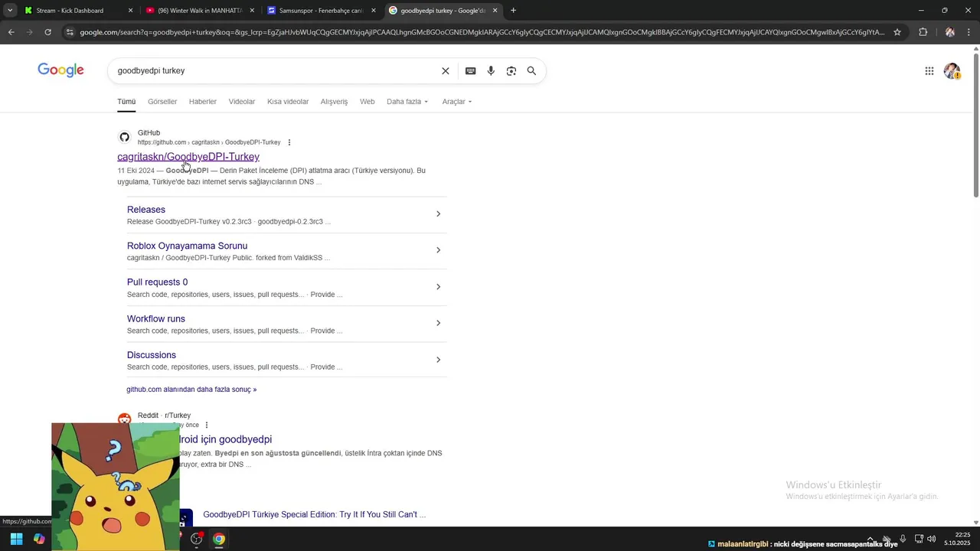Open Copilot from the taskbar
Screen dimensions: 980x551
point(39,539)
